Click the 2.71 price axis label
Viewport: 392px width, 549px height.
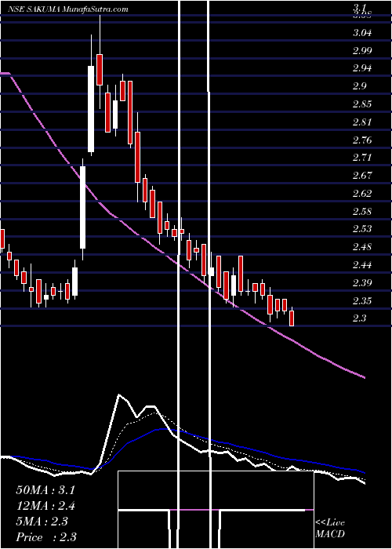[x=362, y=157]
